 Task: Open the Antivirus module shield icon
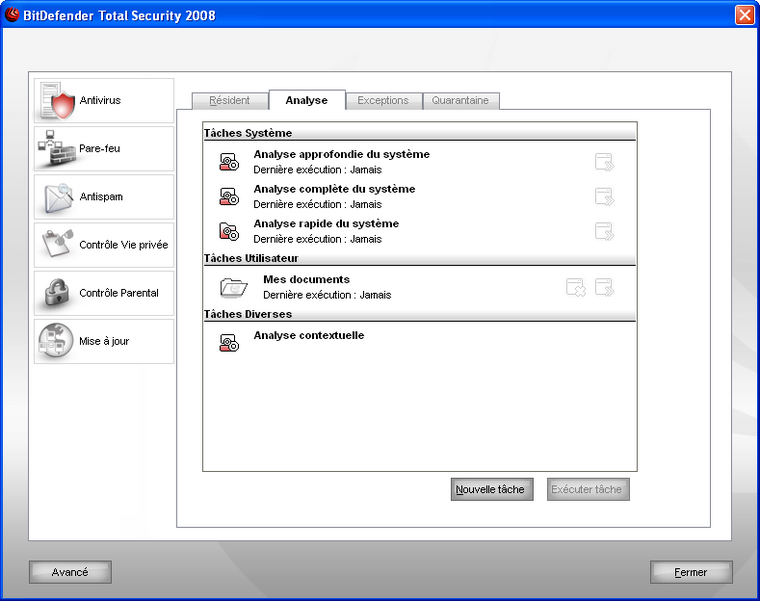pyautogui.click(x=57, y=101)
